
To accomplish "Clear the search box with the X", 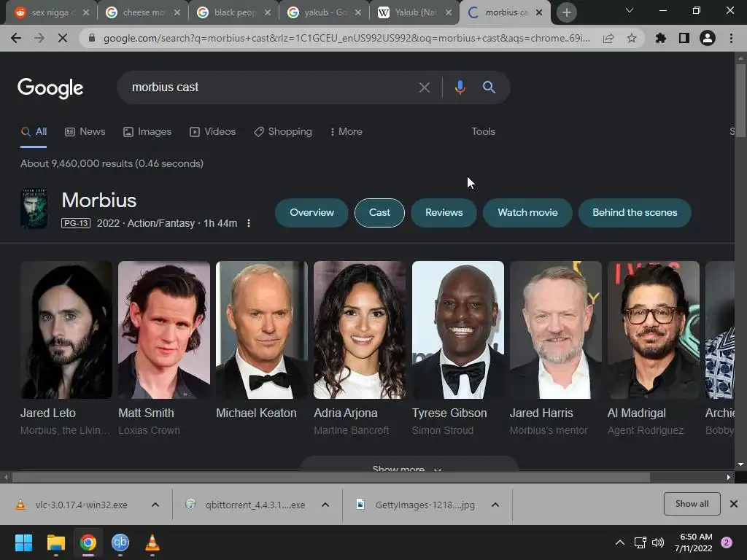I will coord(424,87).
